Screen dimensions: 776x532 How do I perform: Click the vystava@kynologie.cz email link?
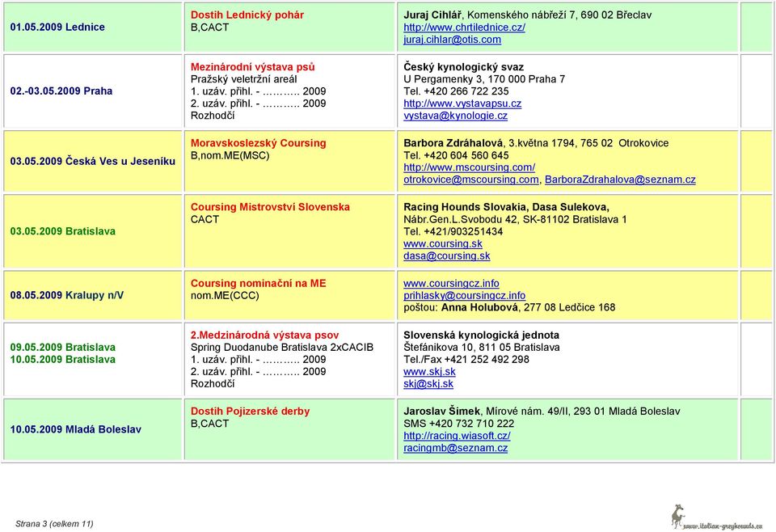coord(455,116)
